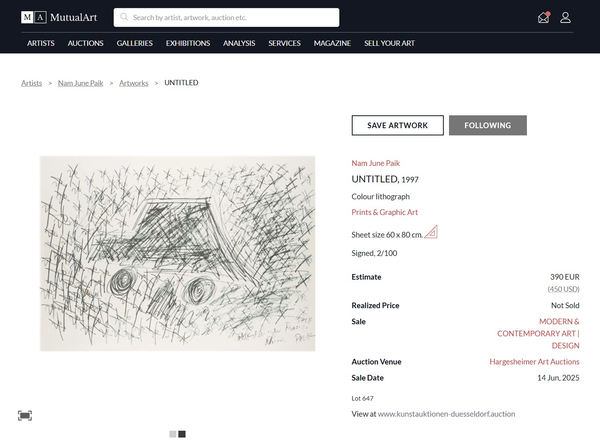Open the Artists menu
This screenshot has width=600, height=448.
coord(41,43)
